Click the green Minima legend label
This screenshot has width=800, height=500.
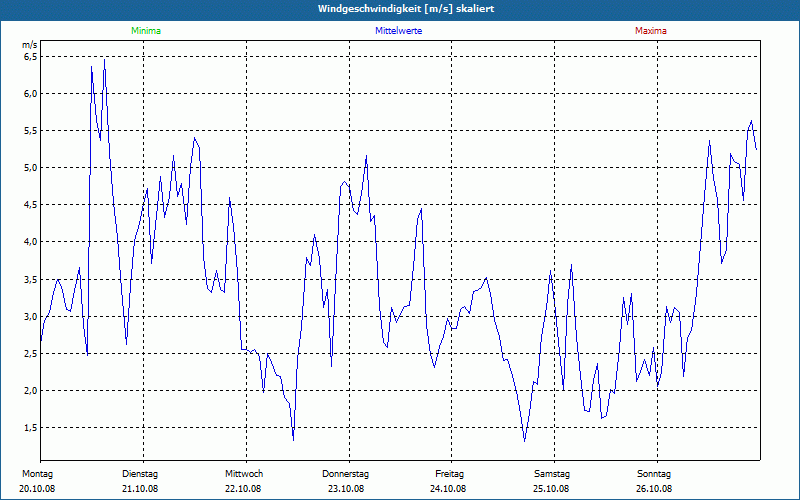coord(146,31)
